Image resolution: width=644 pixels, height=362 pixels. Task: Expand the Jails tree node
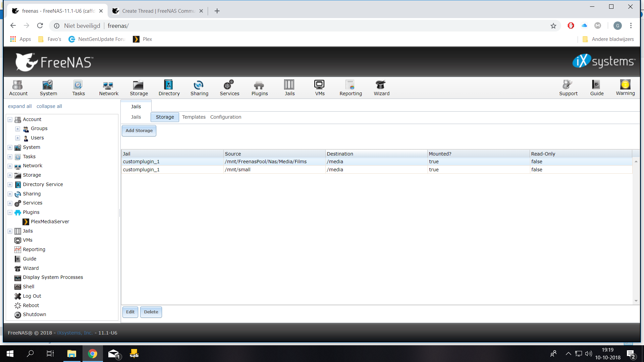(10, 231)
